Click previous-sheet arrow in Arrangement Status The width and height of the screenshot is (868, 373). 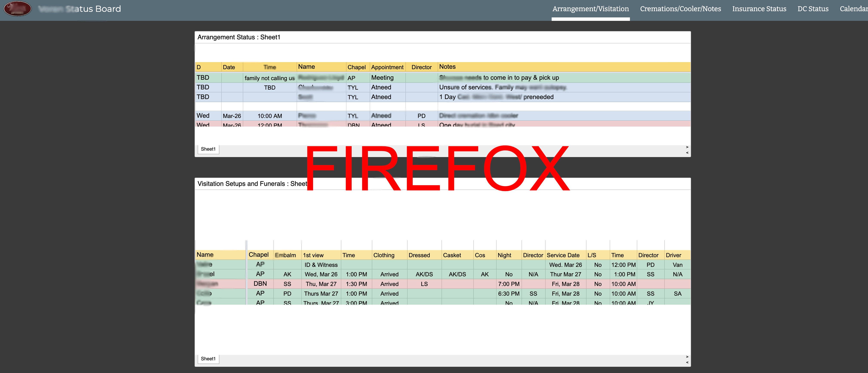687,153
